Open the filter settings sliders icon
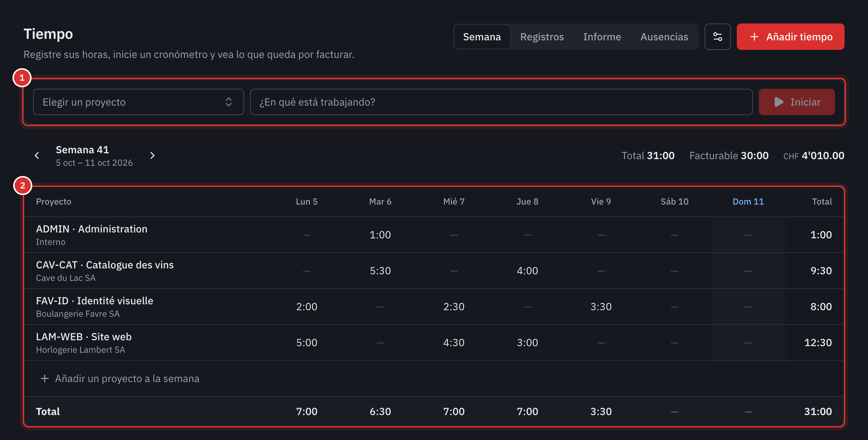This screenshot has width=868, height=440. click(x=717, y=37)
